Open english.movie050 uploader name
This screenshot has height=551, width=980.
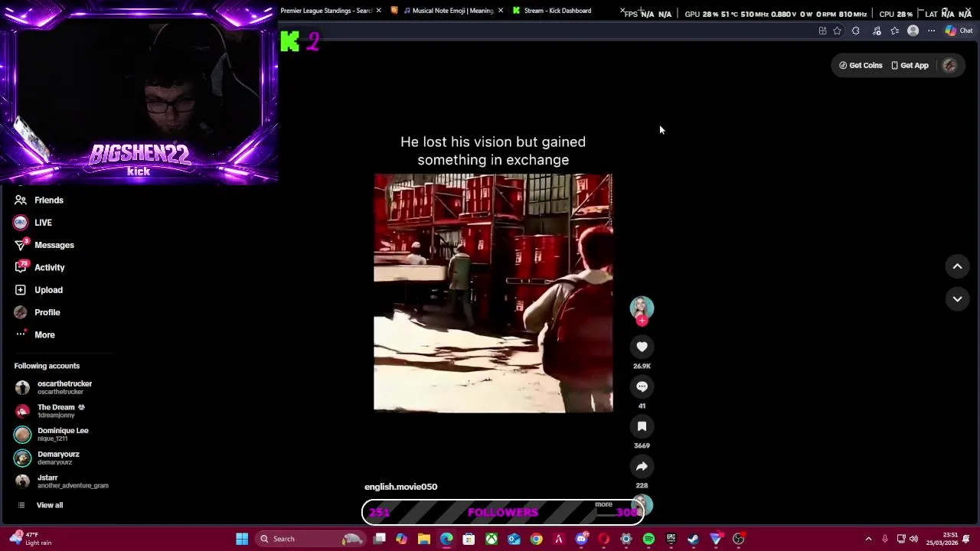[400, 487]
